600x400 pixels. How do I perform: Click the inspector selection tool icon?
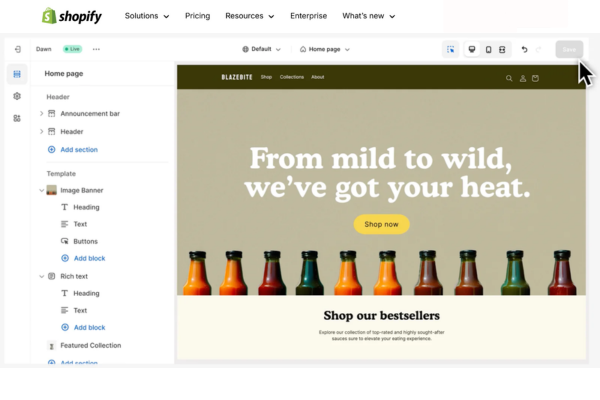click(451, 49)
